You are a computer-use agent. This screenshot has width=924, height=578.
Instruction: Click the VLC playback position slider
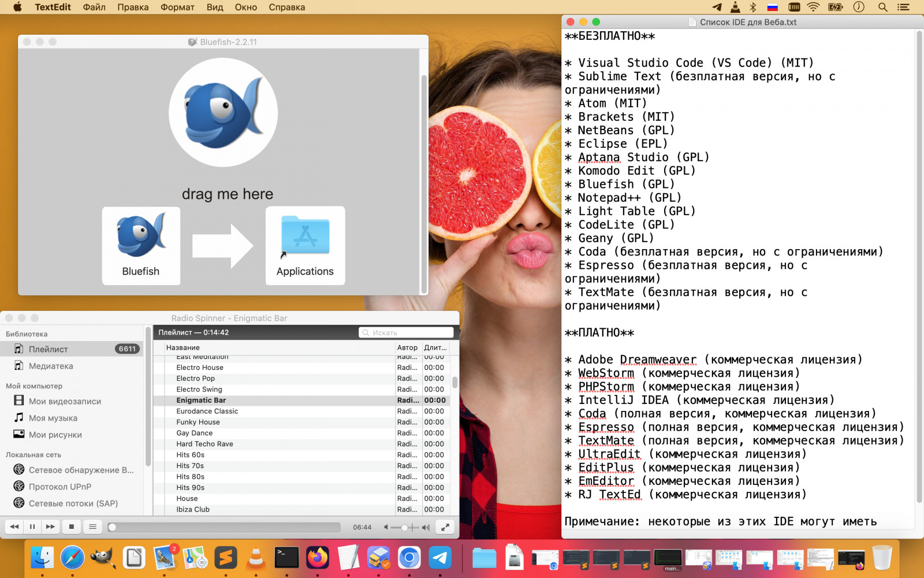[x=224, y=527]
